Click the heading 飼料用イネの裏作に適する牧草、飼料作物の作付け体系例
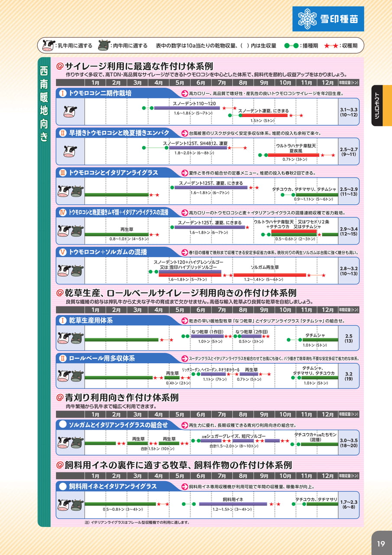The height and width of the screenshot is (555, 392). pyautogui.click(x=178, y=465)
